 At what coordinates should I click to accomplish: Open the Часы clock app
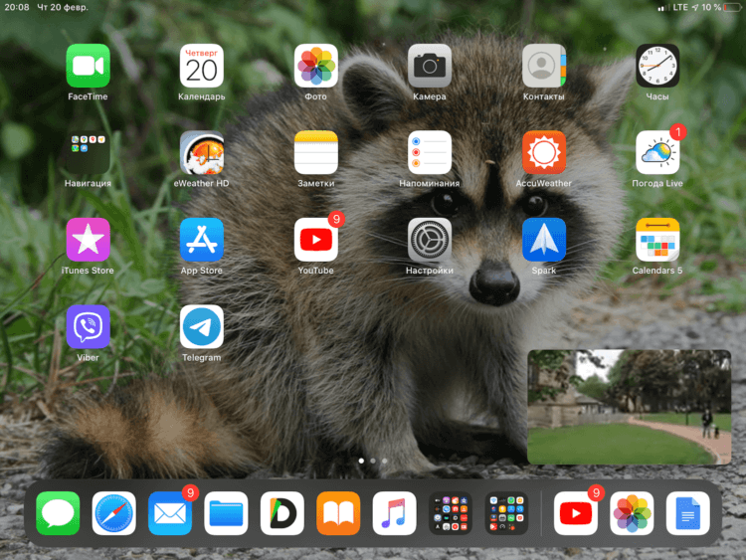657,66
